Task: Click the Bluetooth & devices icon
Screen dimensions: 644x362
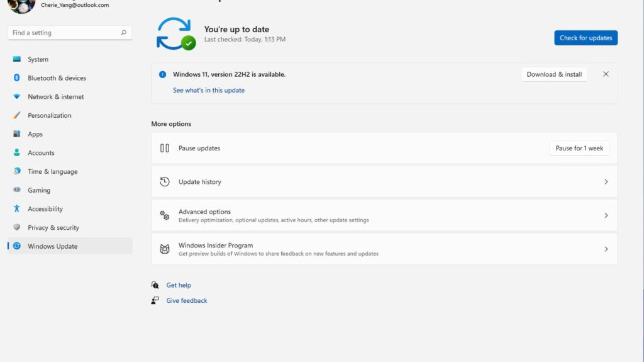Action: pyautogui.click(x=17, y=77)
